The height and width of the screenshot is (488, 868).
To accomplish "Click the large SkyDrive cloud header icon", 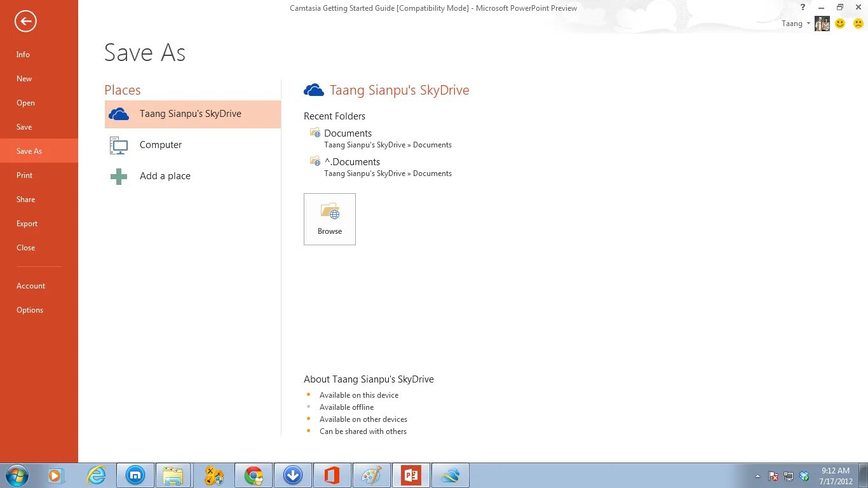I will pyautogui.click(x=314, y=90).
